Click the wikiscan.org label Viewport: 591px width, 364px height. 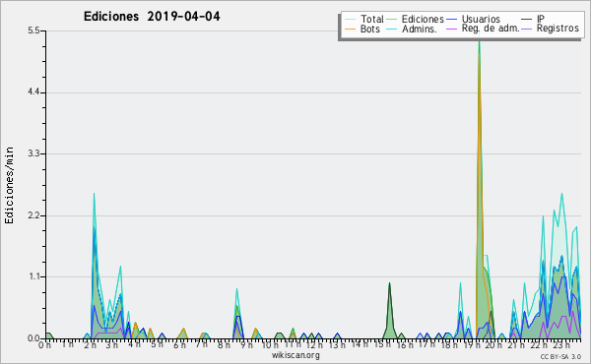[x=295, y=355]
